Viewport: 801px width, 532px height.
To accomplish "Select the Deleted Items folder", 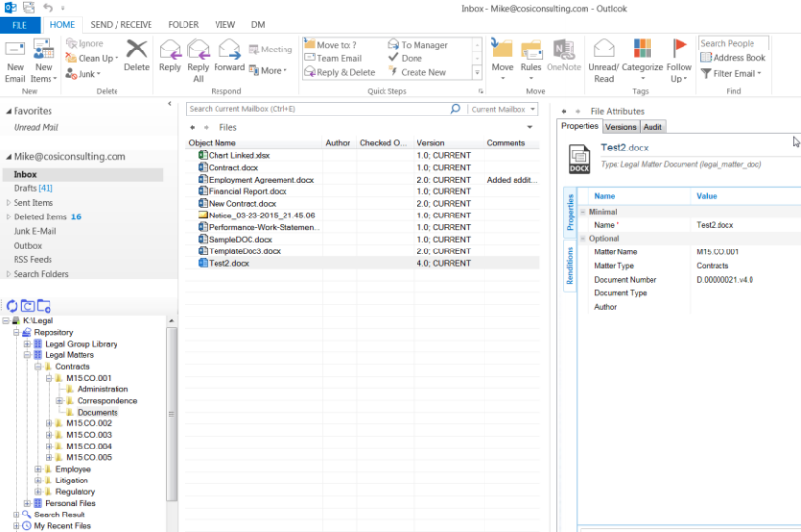I will [x=47, y=217].
